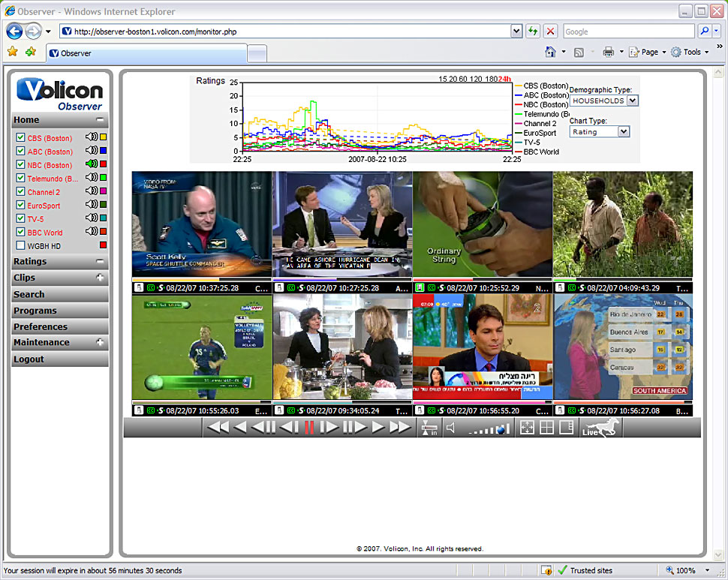Open the Chart Type dropdown

point(599,131)
